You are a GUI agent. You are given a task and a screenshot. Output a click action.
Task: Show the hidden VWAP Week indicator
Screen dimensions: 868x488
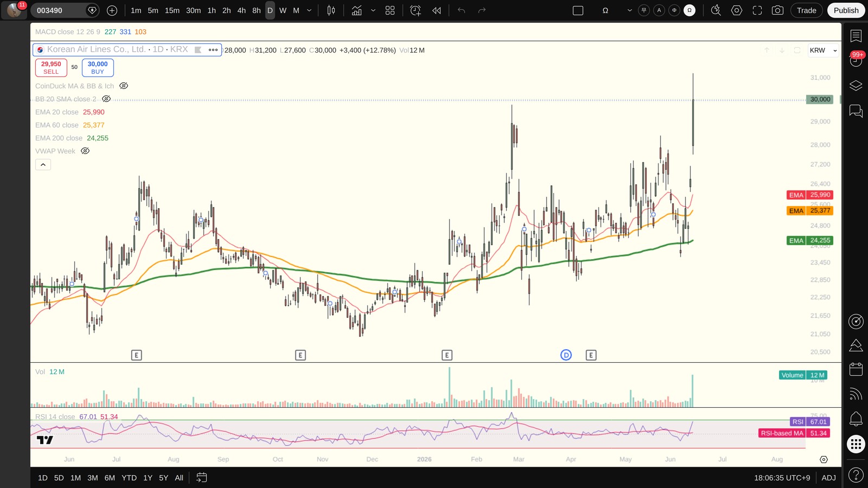point(85,151)
